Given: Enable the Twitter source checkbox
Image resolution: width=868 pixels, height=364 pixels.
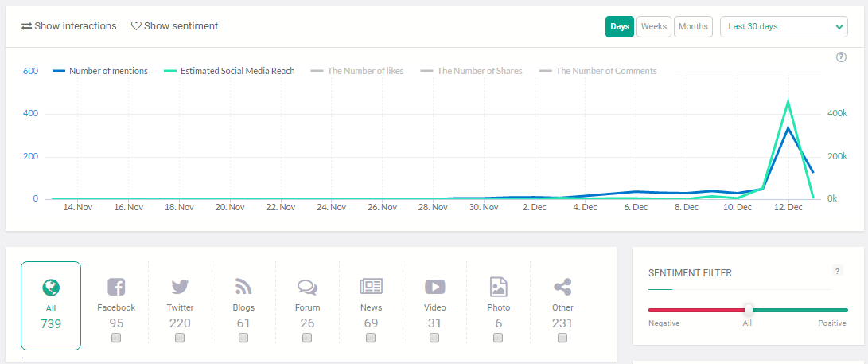Looking at the screenshot, I should [x=180, y=338].
